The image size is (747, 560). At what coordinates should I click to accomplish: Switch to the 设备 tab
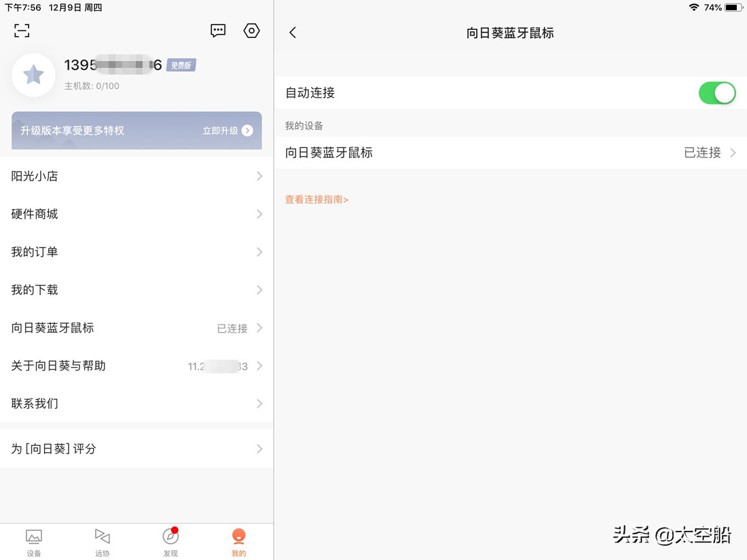point(34,542)
